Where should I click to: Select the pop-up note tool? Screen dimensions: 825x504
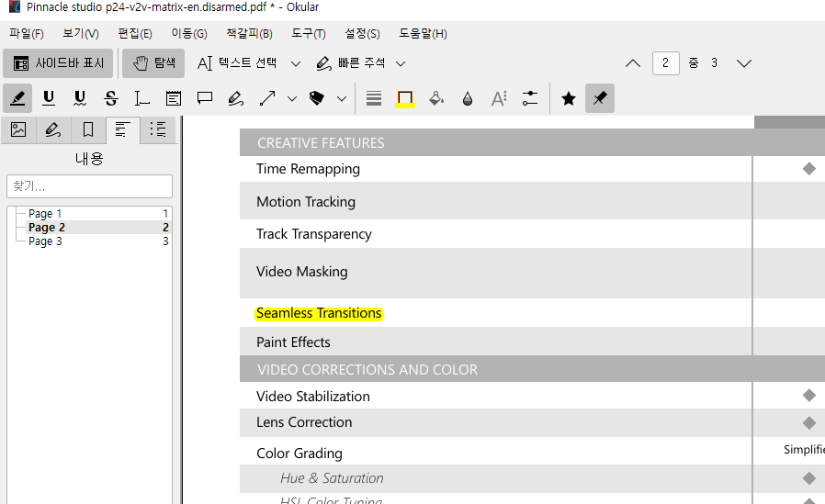pos(205,98)
